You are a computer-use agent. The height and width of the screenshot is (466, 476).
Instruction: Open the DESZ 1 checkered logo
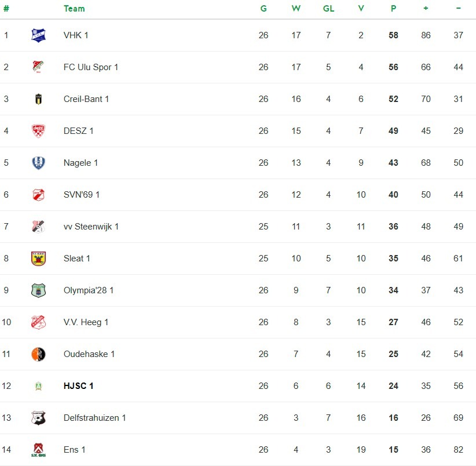click(38, 131)
